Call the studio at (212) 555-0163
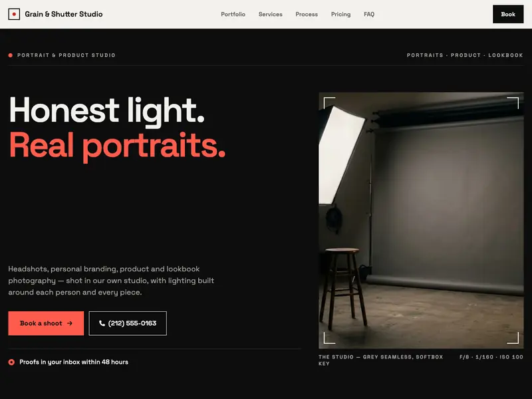Image resolution: width=532 pixels, height=399 pixels. click(128, 323)
